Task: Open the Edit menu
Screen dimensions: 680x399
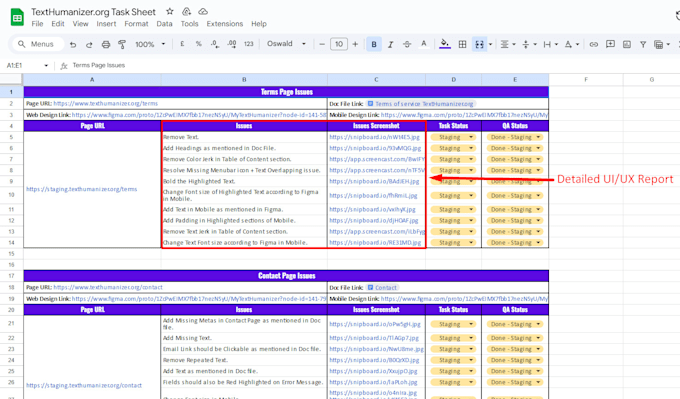Action: tap(58, 24)
